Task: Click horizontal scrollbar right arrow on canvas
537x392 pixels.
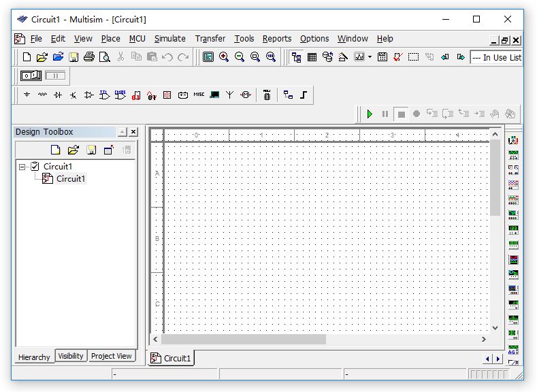Action: (x=484, y=340)
